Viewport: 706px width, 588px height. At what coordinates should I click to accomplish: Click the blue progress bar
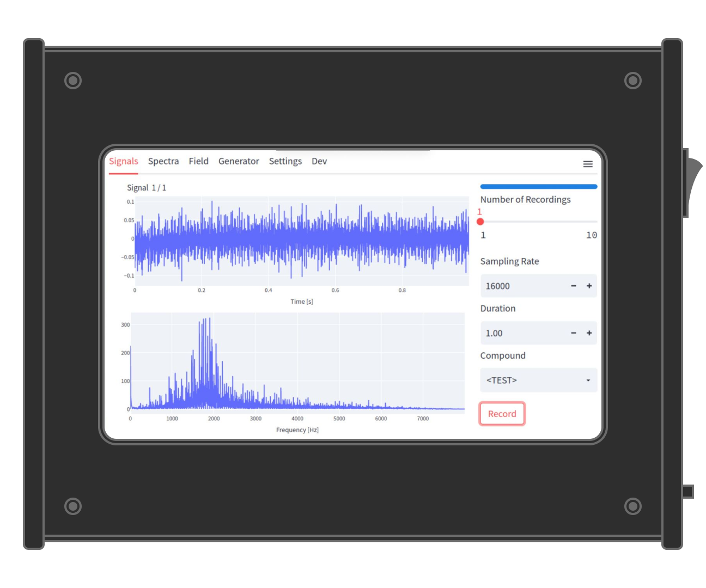tap(539, 187)
